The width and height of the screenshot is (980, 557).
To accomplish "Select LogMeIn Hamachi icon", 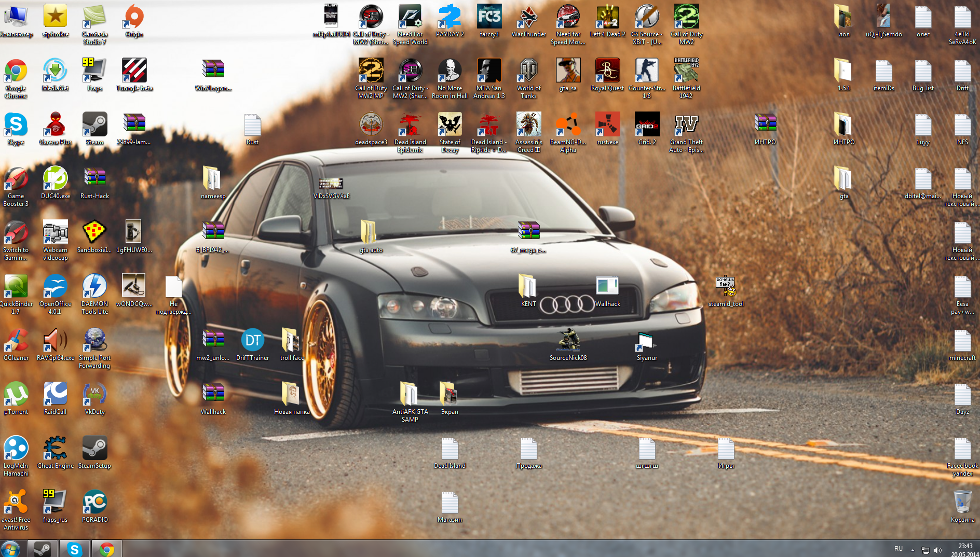I will (x=16, y=456).
